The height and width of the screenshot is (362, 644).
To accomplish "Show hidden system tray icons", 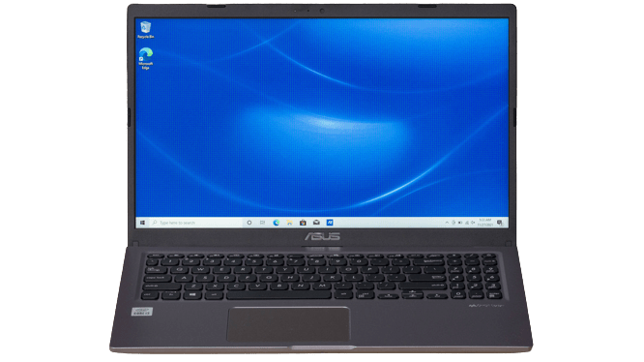I will (447, 223).
